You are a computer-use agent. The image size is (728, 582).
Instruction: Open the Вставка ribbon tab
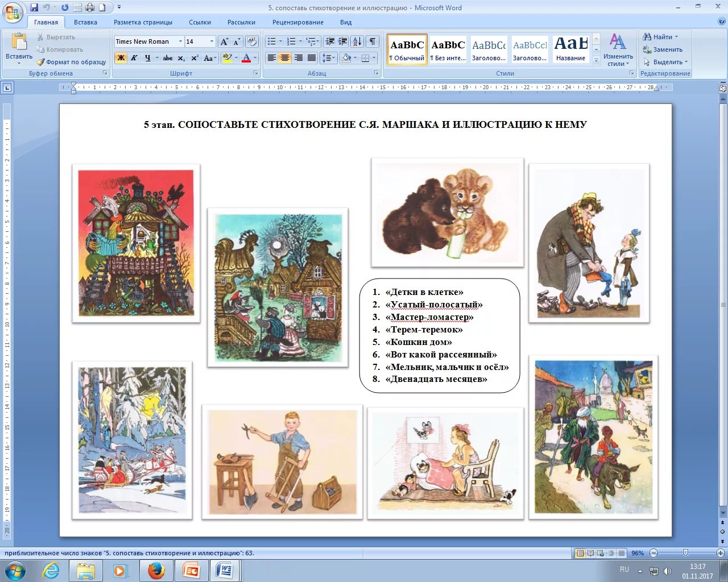[x=85, y=22]
